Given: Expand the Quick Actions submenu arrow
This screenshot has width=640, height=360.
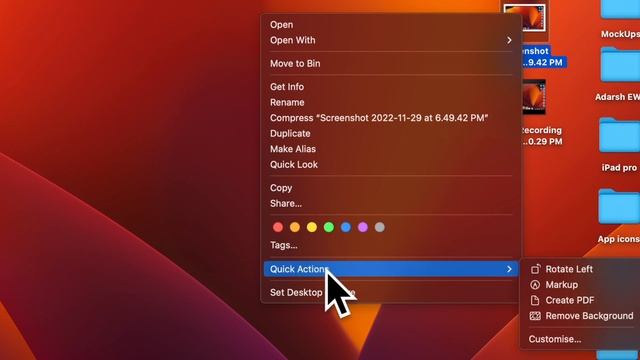Looking at the screenshot, I should coord(509,269).
